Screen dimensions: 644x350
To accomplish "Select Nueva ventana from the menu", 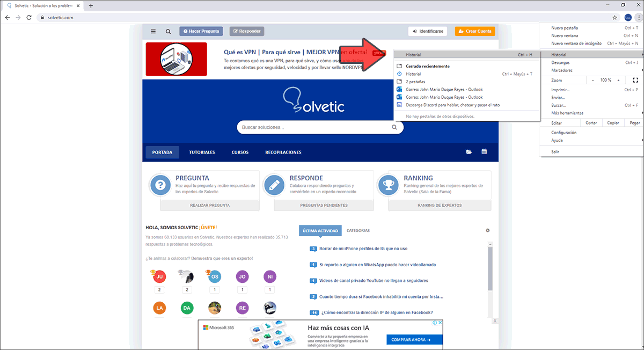I will pyautogui.click(x=591, y=35).
